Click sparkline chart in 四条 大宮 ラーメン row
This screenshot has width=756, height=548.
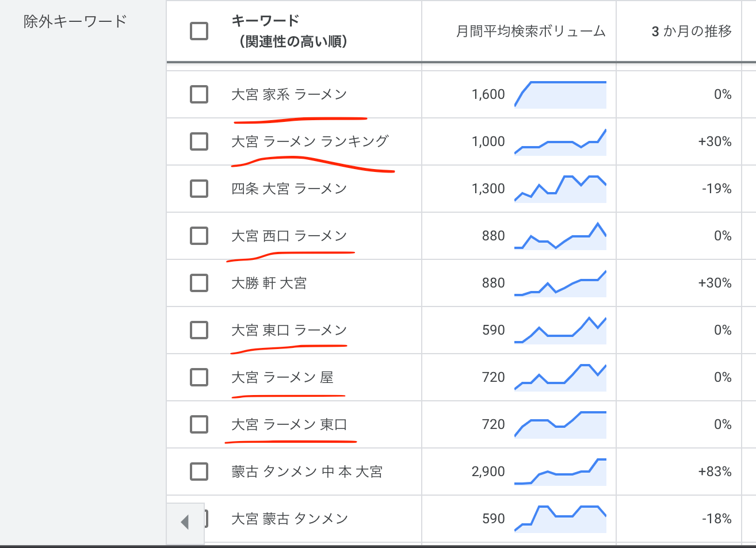pyautogui.click(x=560, y=189)
